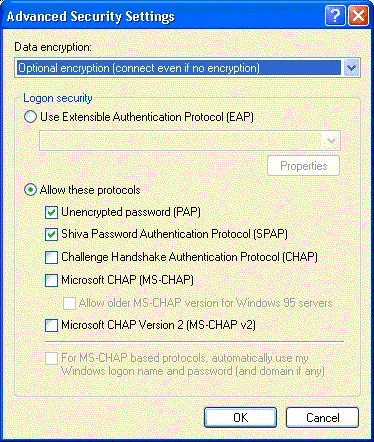
Task: Uncheck Unencrypted password (PAP) checkbox
Action: [x=51, y=212]
